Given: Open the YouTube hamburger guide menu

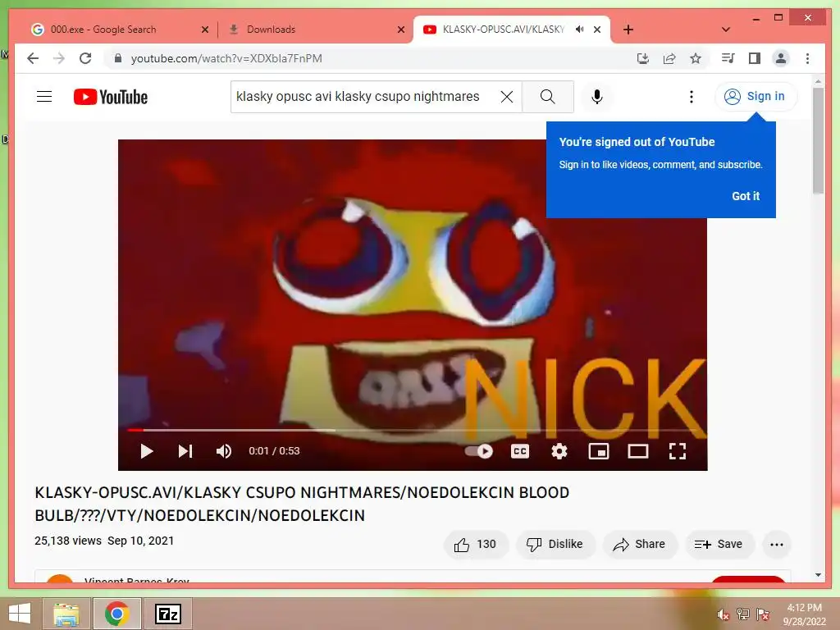Looking at the screenshot, I should pos(44,97).
